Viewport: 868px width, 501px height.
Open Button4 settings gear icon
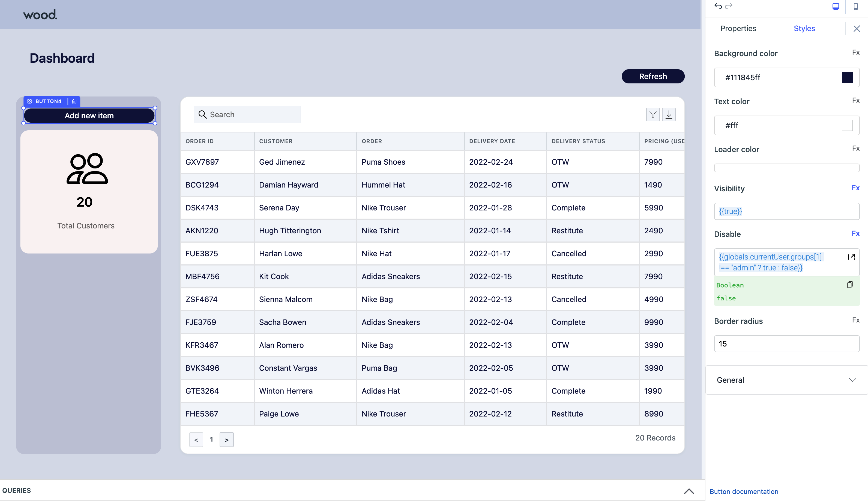pos(30,101)
